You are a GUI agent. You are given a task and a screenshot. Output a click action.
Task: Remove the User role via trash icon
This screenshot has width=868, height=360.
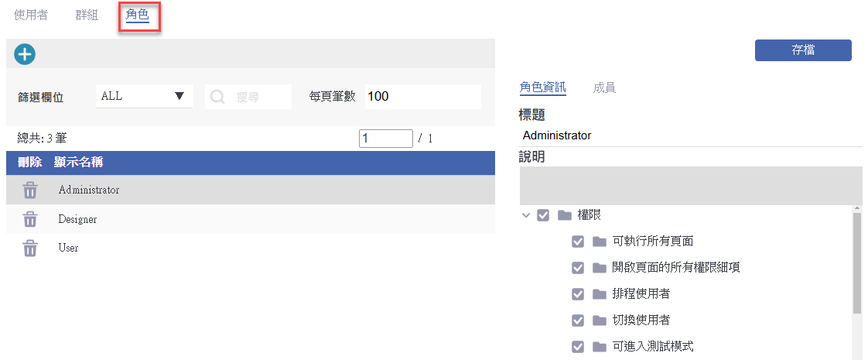click(x=30, y=248)
